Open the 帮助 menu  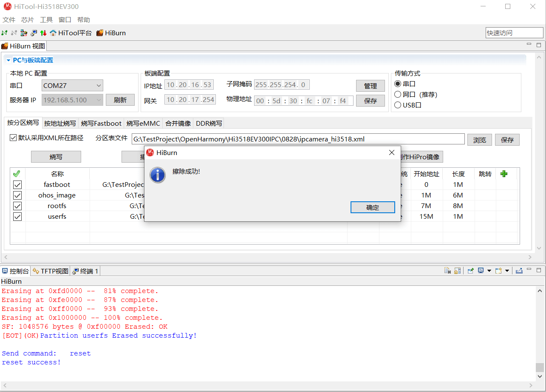84,20
